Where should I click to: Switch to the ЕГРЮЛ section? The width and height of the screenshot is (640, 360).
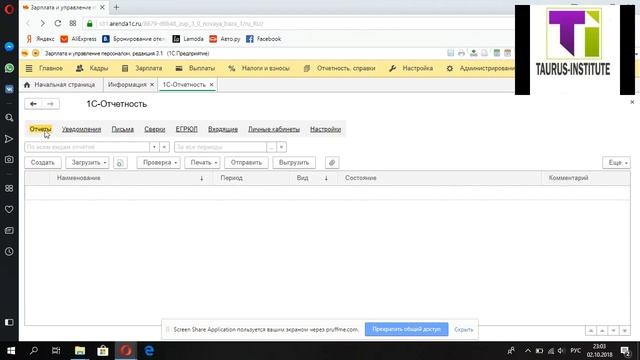tap(187, 129)
